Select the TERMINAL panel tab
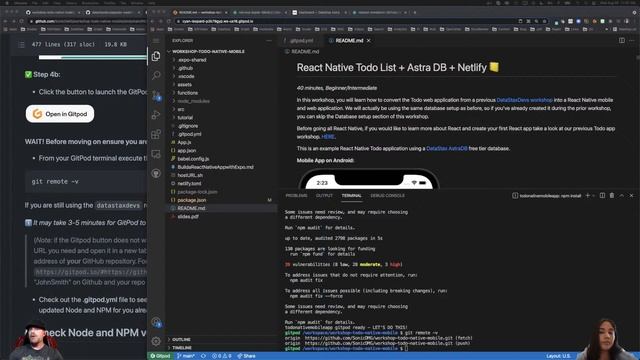Screen dimensions: 640x360 [351, 196]
